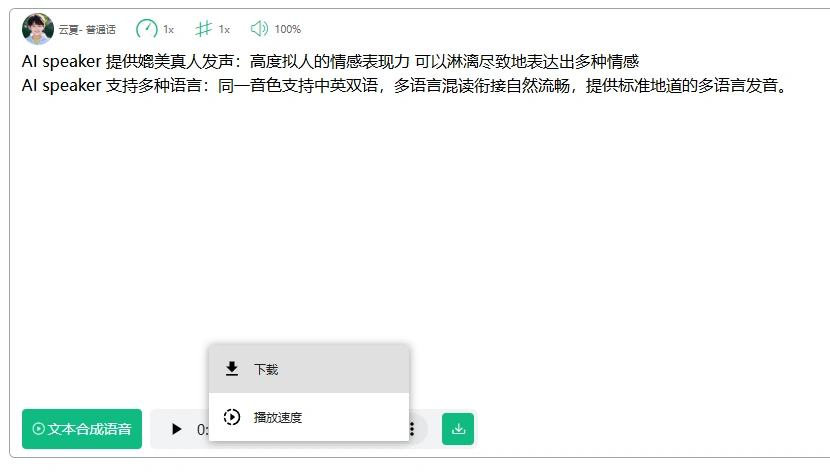Click the volume speaker icon
830x475 pixels.
point(259,29)
